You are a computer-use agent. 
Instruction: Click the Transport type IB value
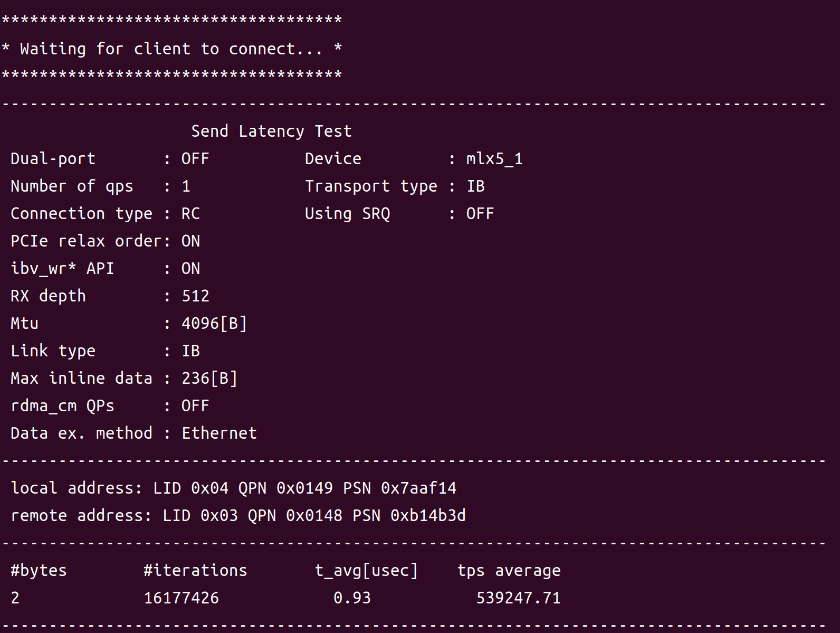(475, 186)
